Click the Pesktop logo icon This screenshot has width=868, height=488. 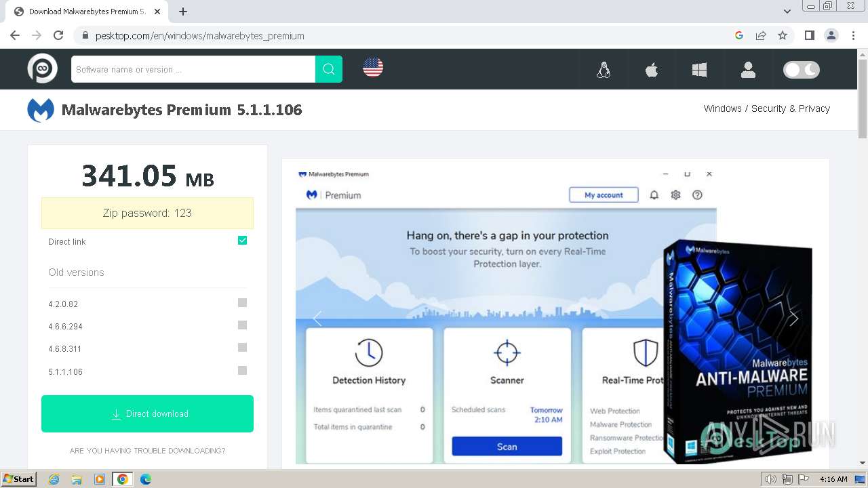click(x=42, y=68)
